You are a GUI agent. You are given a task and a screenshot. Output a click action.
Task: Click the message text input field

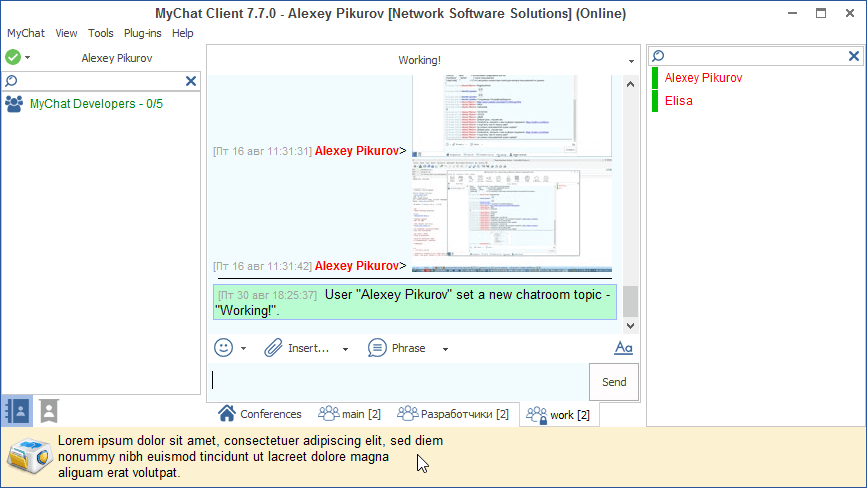[x=400, y=381]
